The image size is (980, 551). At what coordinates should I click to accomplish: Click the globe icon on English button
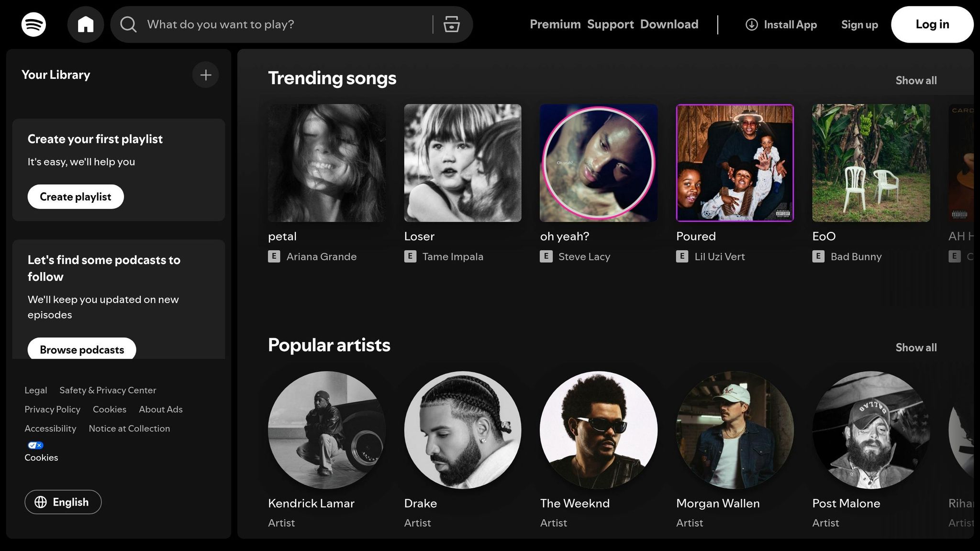41,502
